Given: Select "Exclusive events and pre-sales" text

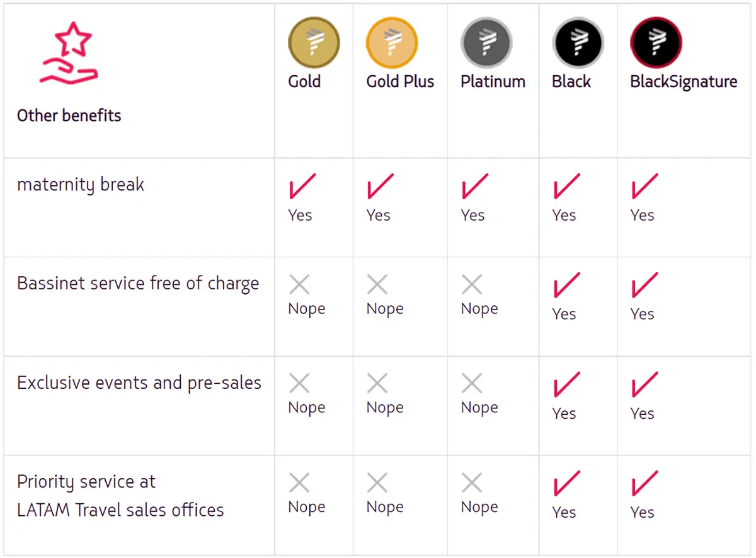Looking at the screenshot, I should (x=139, y=383).
